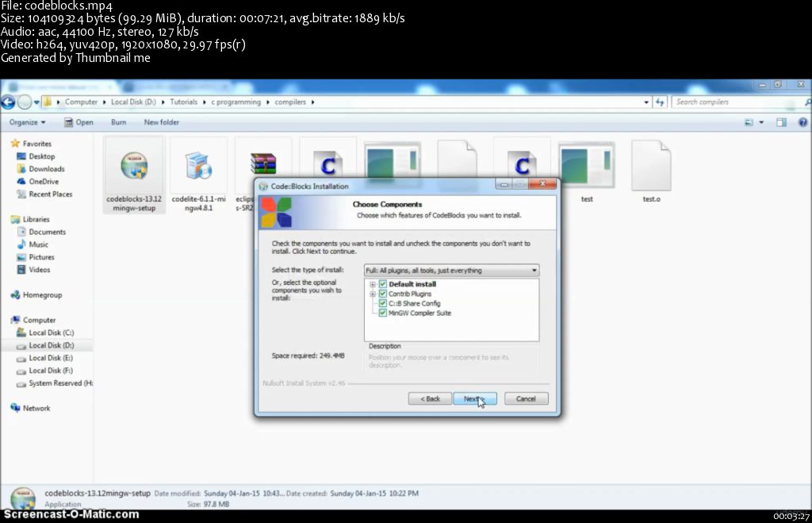812x523 pixels.
Task: Expand the Default install tree node
Action: point(373,284)
